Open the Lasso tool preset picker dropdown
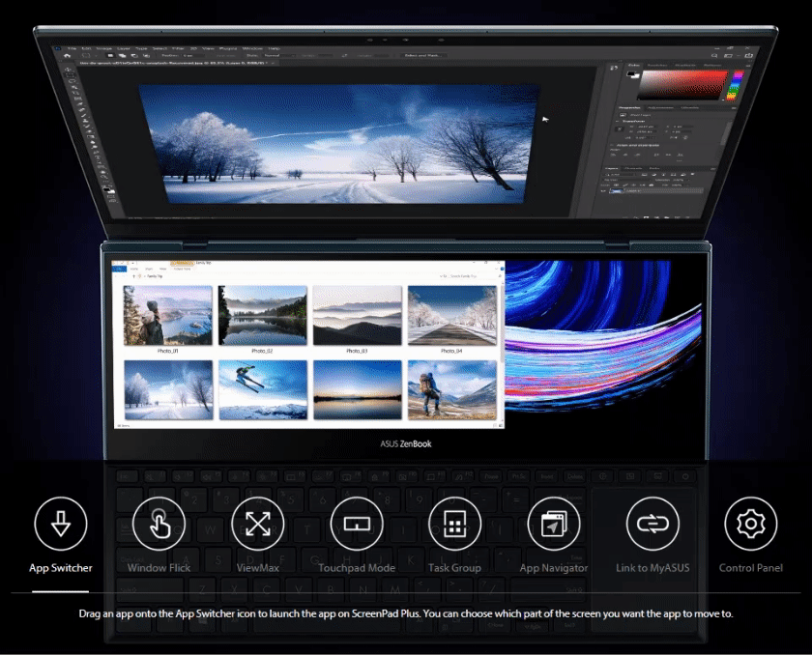 pos(90,55)
